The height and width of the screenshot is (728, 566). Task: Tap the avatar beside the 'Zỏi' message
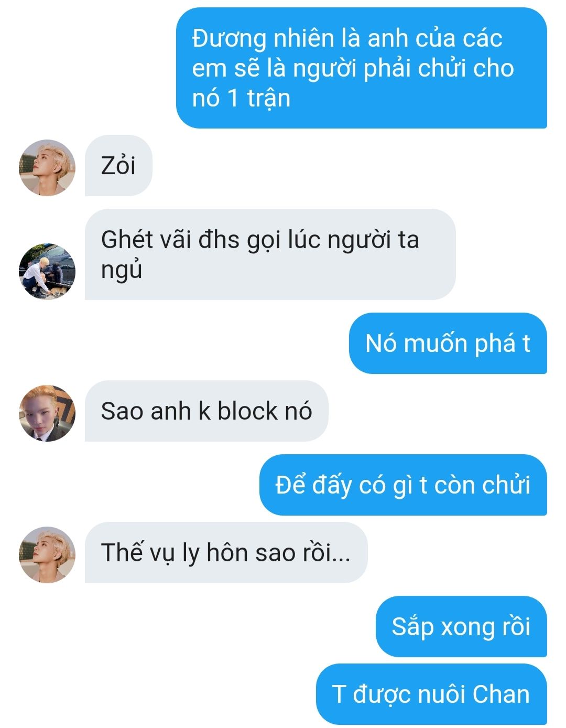click(x=47, y=168)
